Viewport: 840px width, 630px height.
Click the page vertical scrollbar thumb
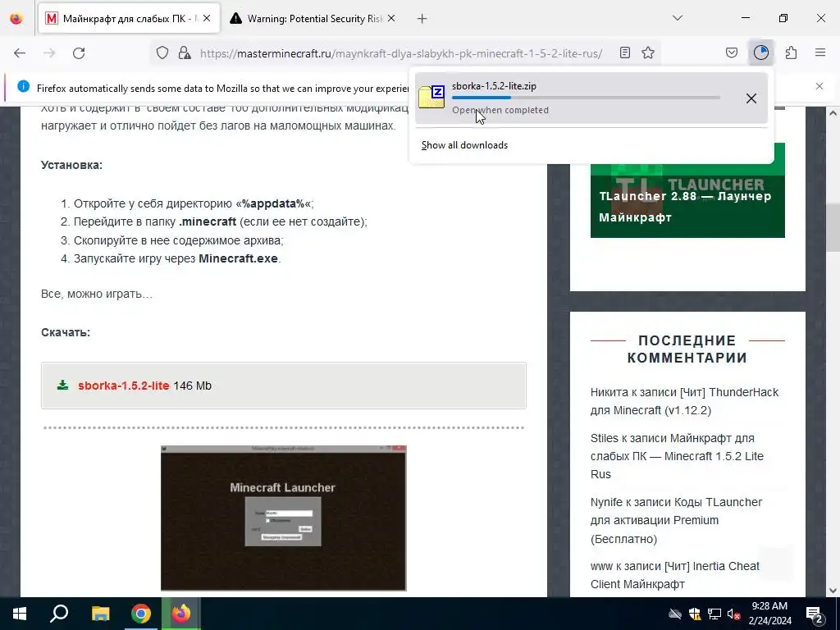click(833, 227)
